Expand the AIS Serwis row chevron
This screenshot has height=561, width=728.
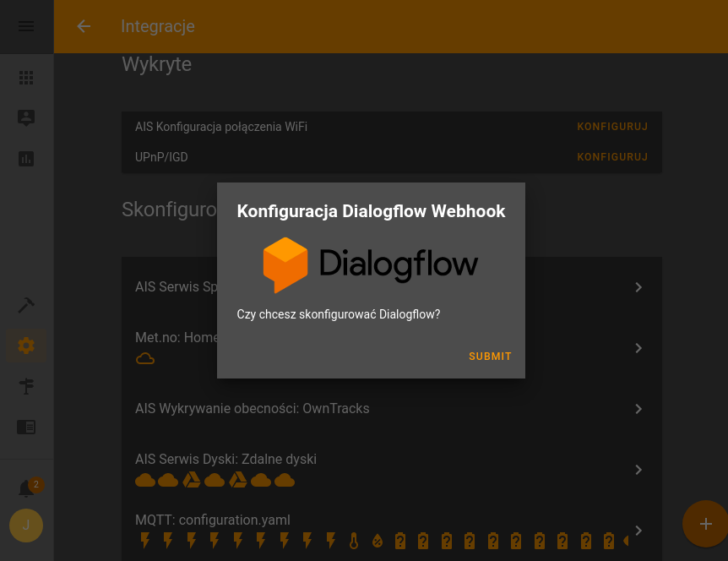[x=638, y=287]
